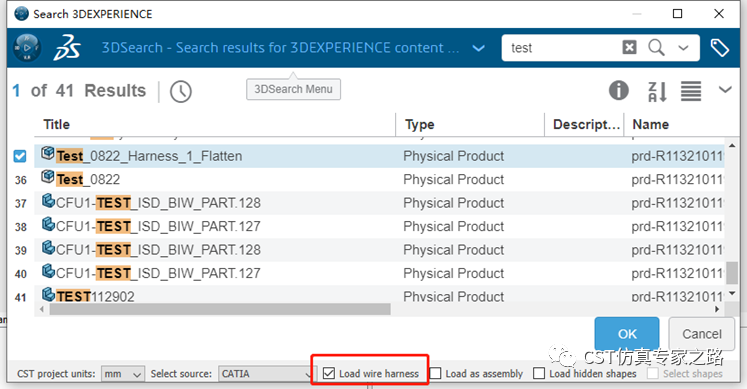
Task: Open the tag icon in the header
Action: 719,48
